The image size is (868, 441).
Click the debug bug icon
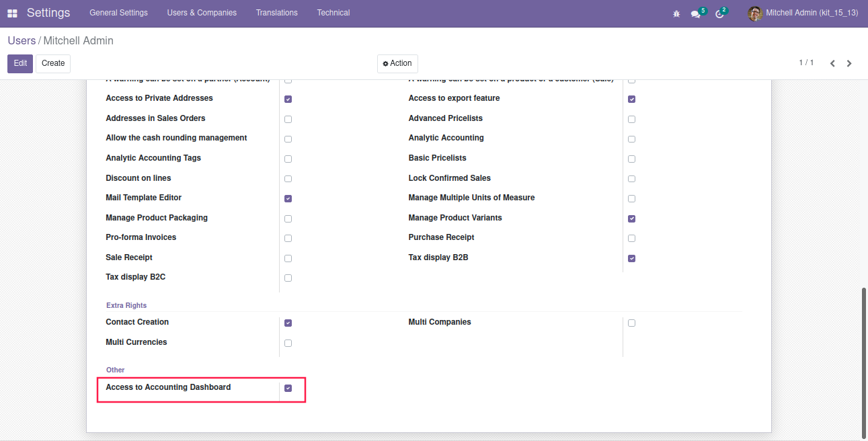coord(676,13)
